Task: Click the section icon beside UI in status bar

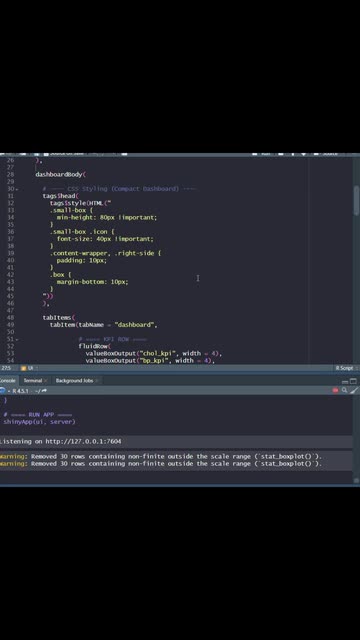Action: [23, 368]
